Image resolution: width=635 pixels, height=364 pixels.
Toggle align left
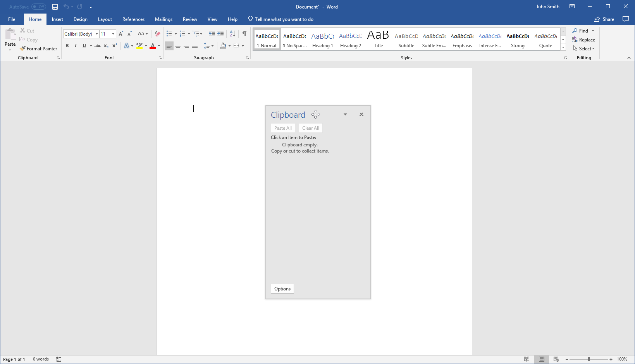coord(169,46)
